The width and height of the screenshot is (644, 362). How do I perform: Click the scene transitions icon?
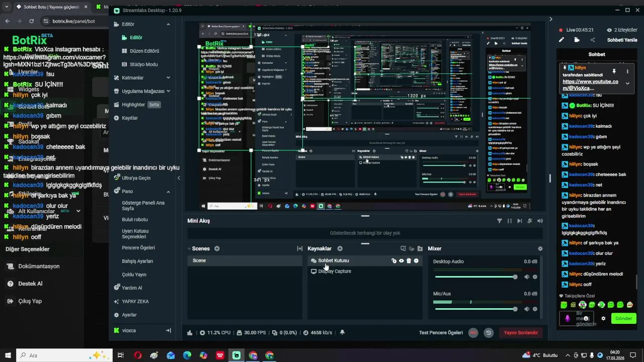300,248
